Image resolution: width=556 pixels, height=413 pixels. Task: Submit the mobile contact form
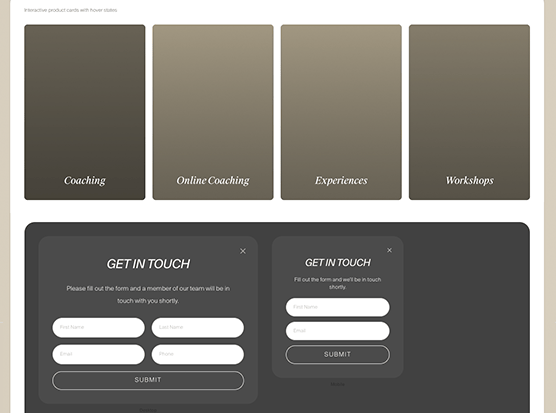click(338, 355)
